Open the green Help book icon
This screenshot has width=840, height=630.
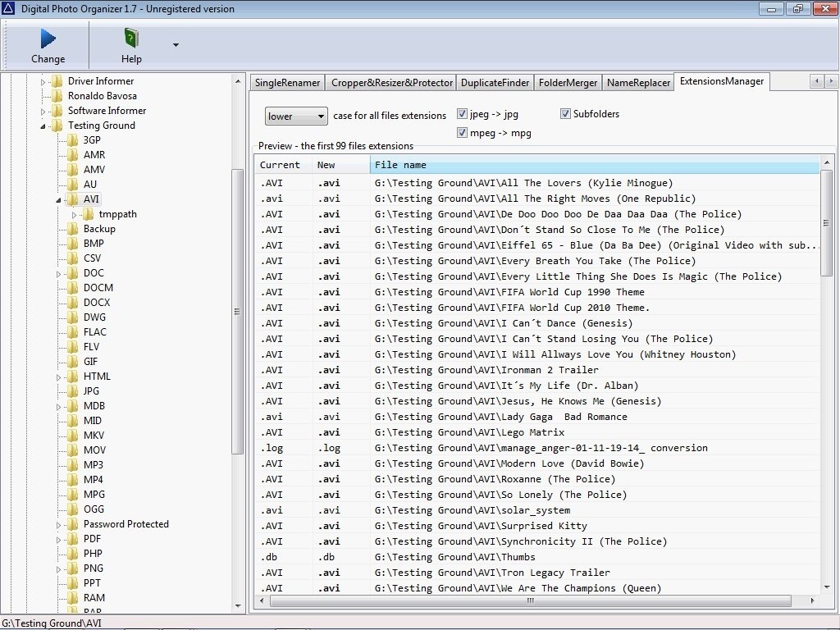tap(131, 39)
